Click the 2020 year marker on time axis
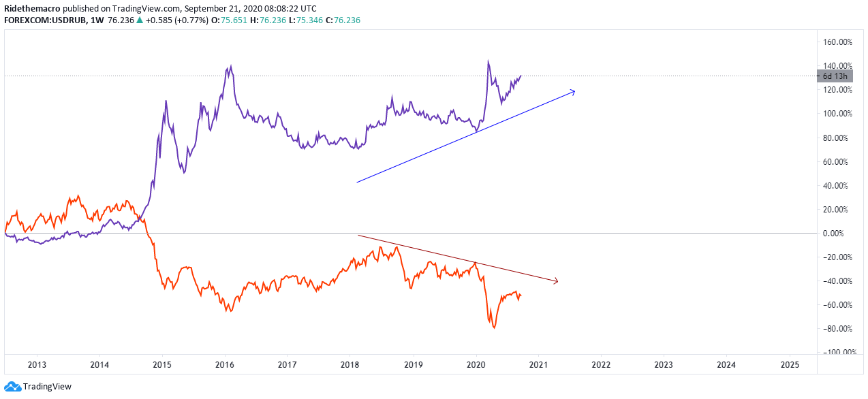This screenshot has height=399, width=868. [476, 364]
